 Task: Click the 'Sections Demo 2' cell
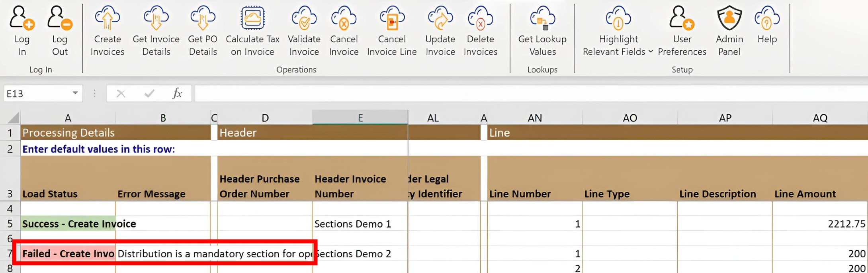(x=360, y=253)
